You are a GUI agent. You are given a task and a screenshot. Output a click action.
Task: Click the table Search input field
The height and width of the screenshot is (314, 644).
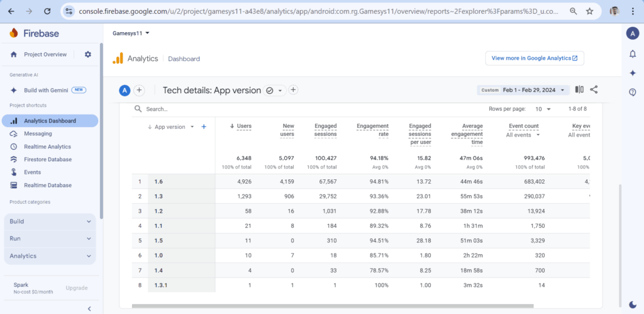pos(189,109)
